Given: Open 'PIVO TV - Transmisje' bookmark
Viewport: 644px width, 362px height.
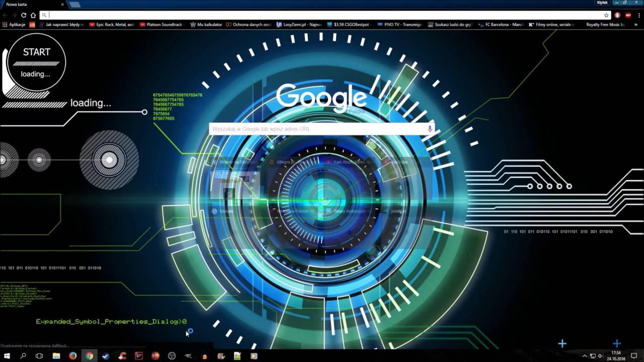Looking at the screenshot, I should pyautogui.click(x=399, y=24).
